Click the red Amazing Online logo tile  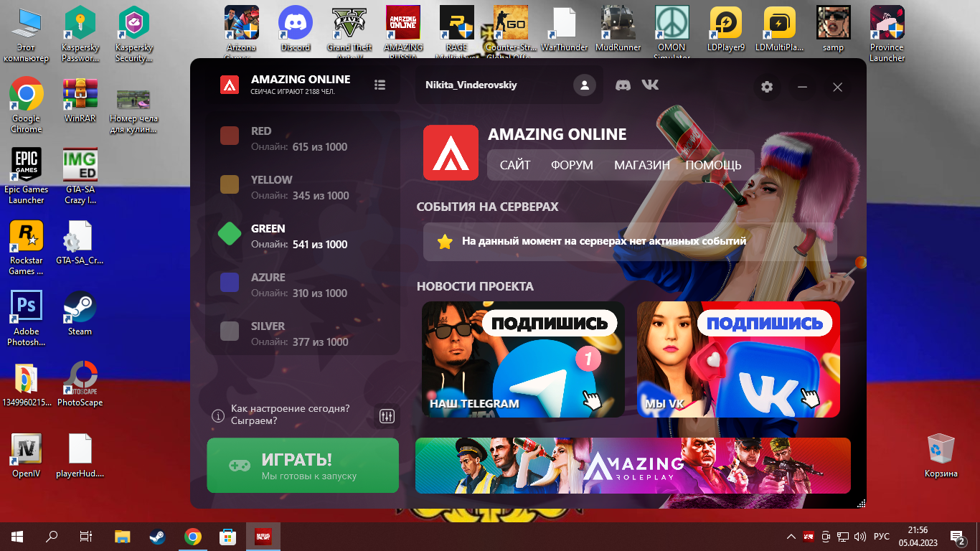tap(451, 152)
